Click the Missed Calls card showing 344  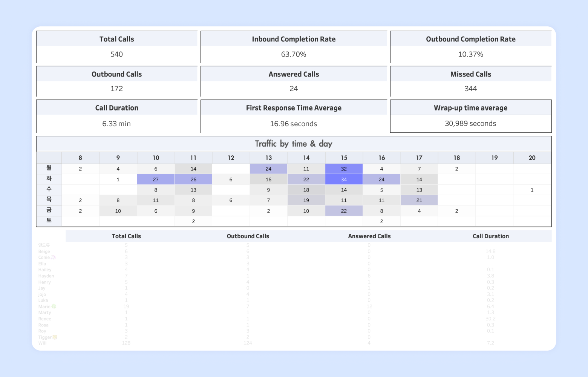coord(470,81)
